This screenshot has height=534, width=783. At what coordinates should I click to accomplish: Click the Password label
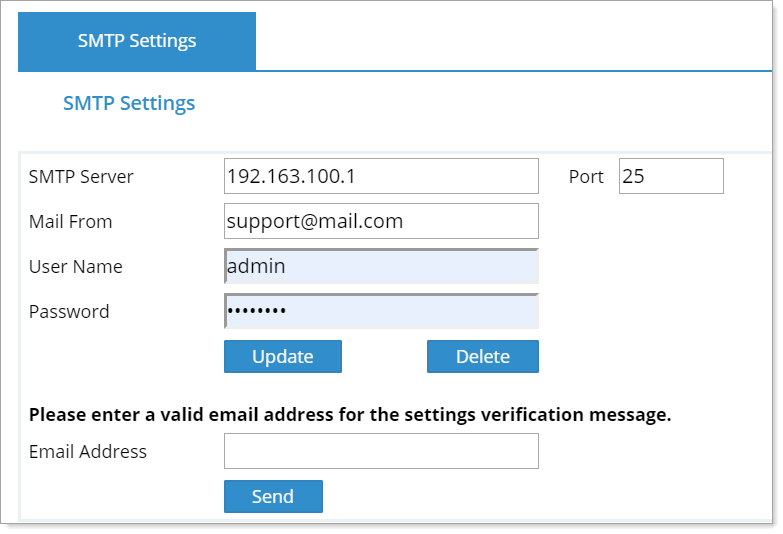pyautogui.click(x=69, y=312)
